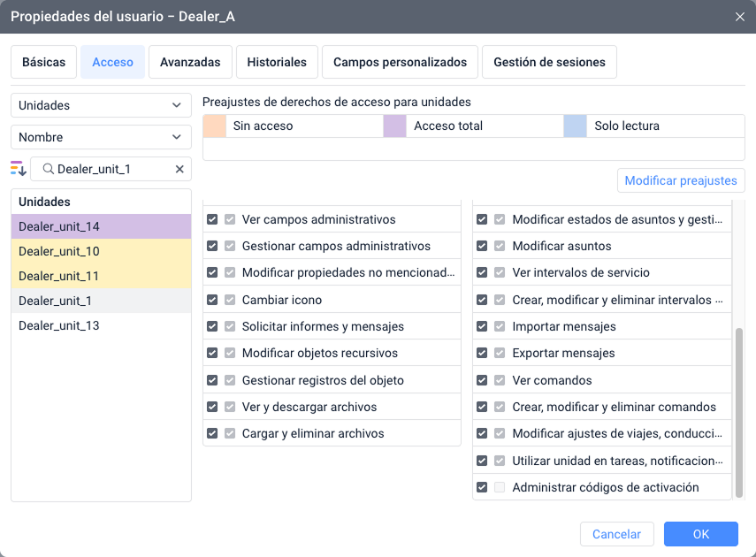756x557 pixels.
Task: Toggle 'Cargar y eliminar archivos' checkbox
Action: (212, 433)
